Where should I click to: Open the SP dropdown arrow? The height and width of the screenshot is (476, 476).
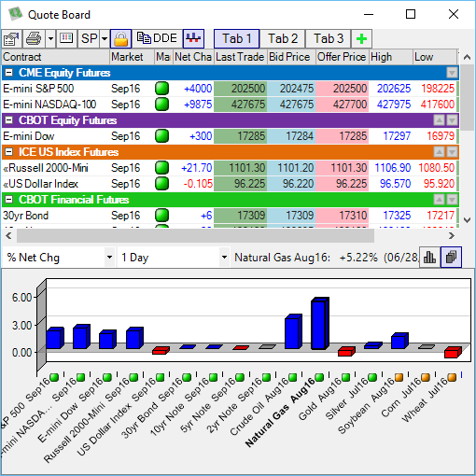(105, 39)
